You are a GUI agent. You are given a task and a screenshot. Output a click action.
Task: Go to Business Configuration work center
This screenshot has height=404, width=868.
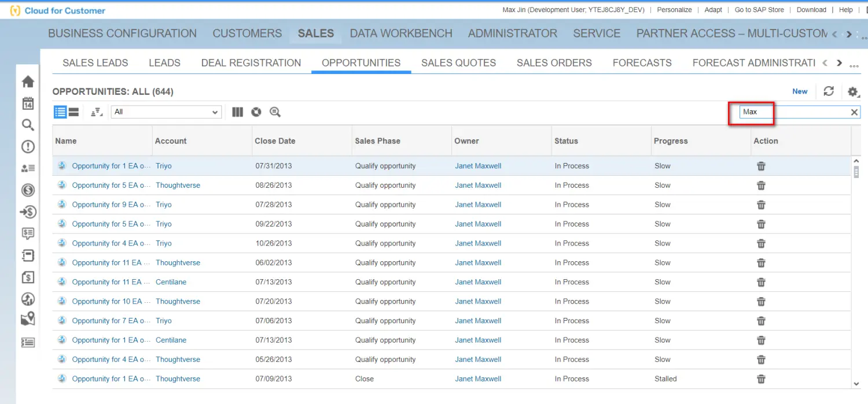click(122, 34)
